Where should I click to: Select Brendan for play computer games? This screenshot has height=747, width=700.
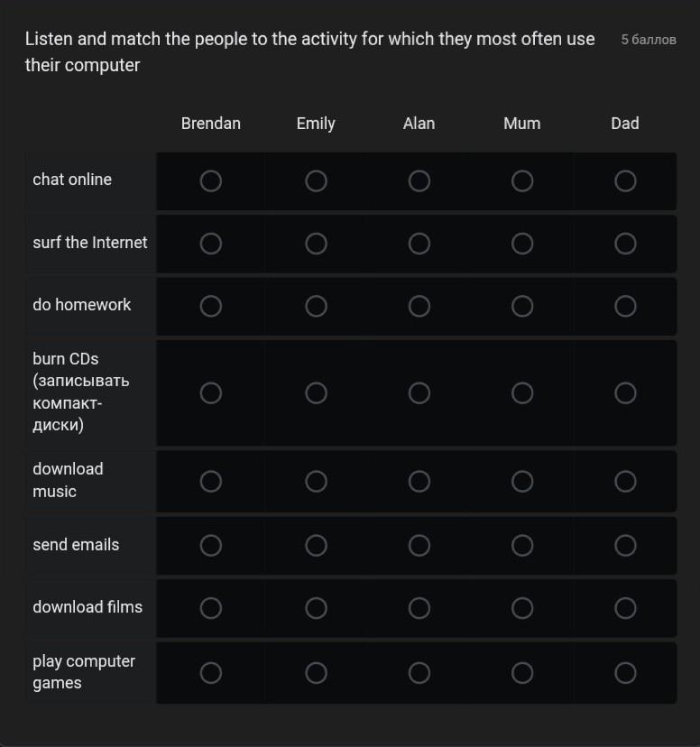(x=210, y=673)
